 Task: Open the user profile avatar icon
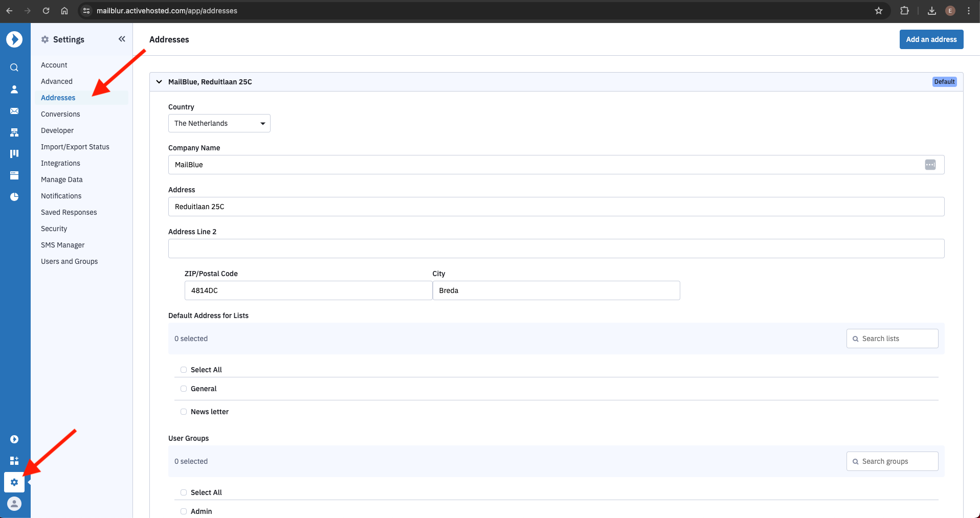coord(14,504)
